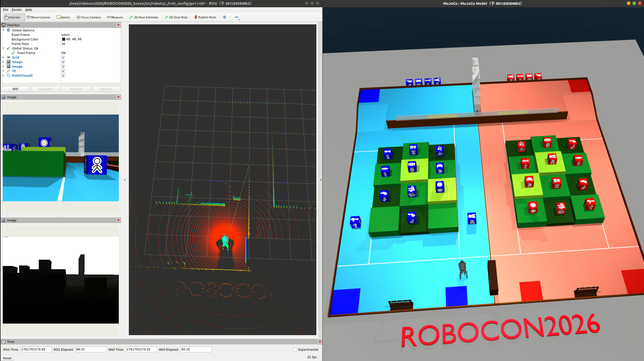
Task: Click the Frame Rate value '30'
Action: click(x=63, y=44)
